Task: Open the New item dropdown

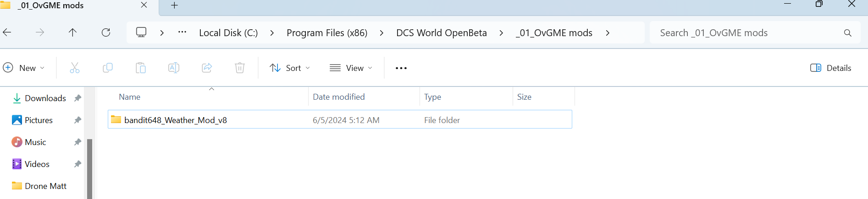Action: point(24,68)
